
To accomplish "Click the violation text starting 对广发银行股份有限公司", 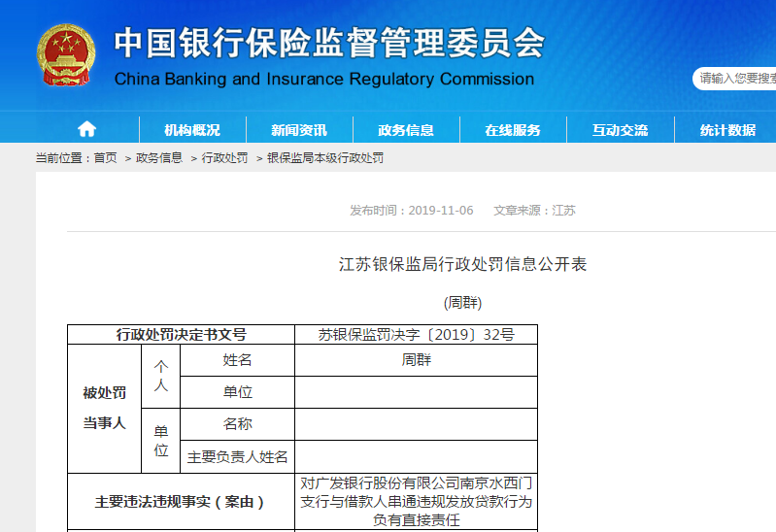I will pyautogui.click(x=417, y=502).
